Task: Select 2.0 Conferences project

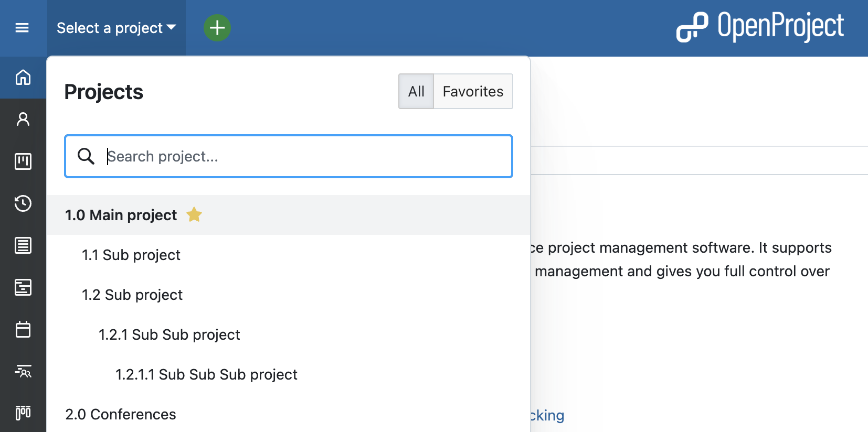Action: pos(121,414)
